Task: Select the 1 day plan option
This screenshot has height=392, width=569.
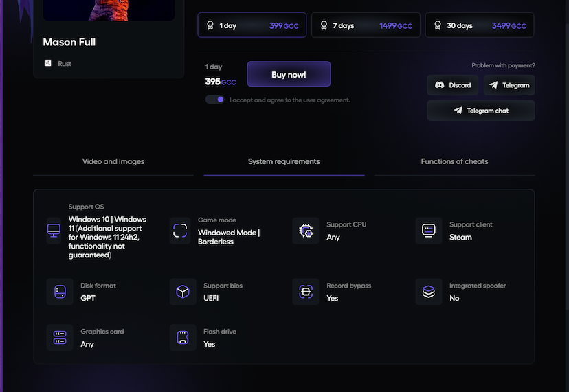Action: [x=252, y=25]
